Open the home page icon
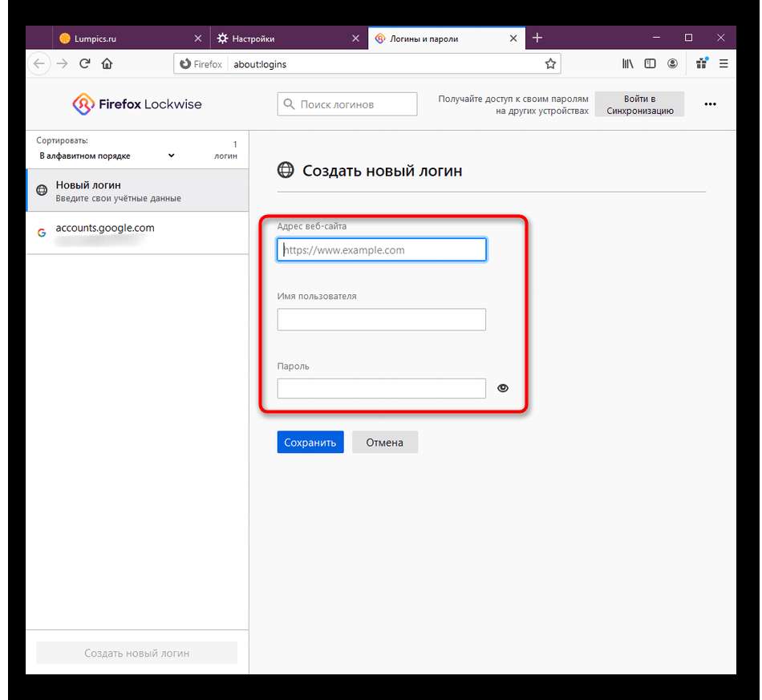The height and width of the screenshot is (700, 762). 107,63
